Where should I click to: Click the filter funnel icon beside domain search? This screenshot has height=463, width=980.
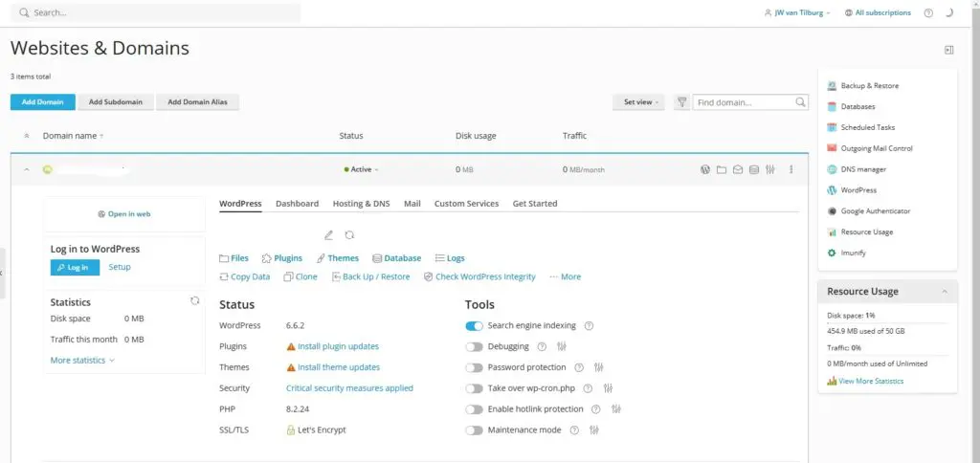point(681,101)
